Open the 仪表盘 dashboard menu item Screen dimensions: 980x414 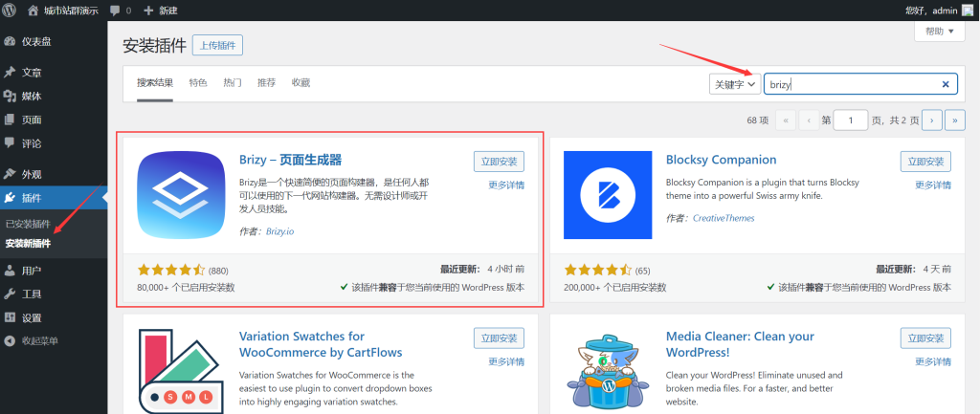35,42
